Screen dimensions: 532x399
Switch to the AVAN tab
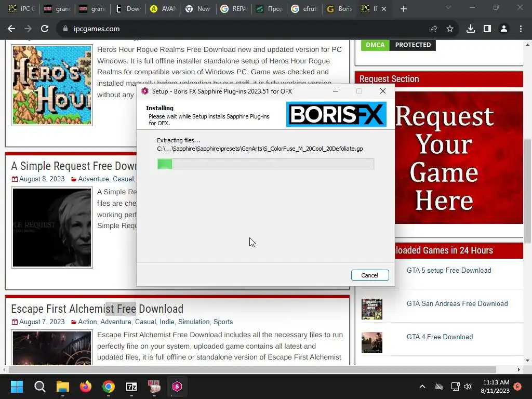164,9
